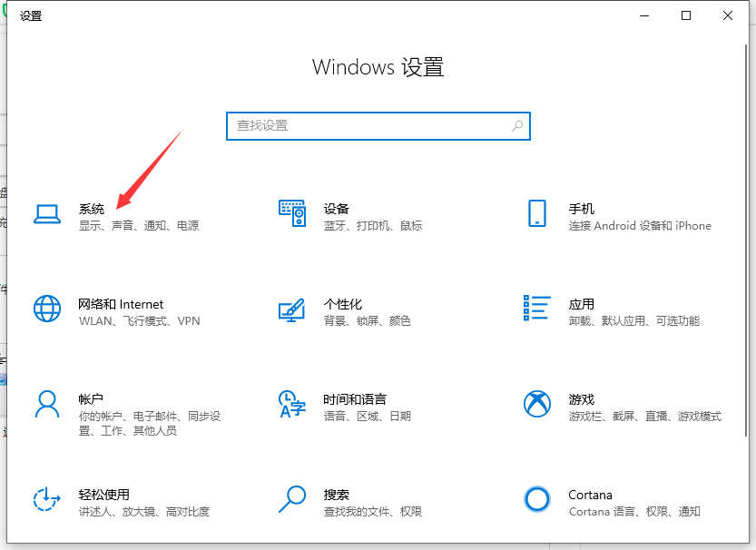The width and height of the screenshot is (756, 550).
Task: Click the magnifying glass icon for 搜索
Action: [x=291, y=499]
